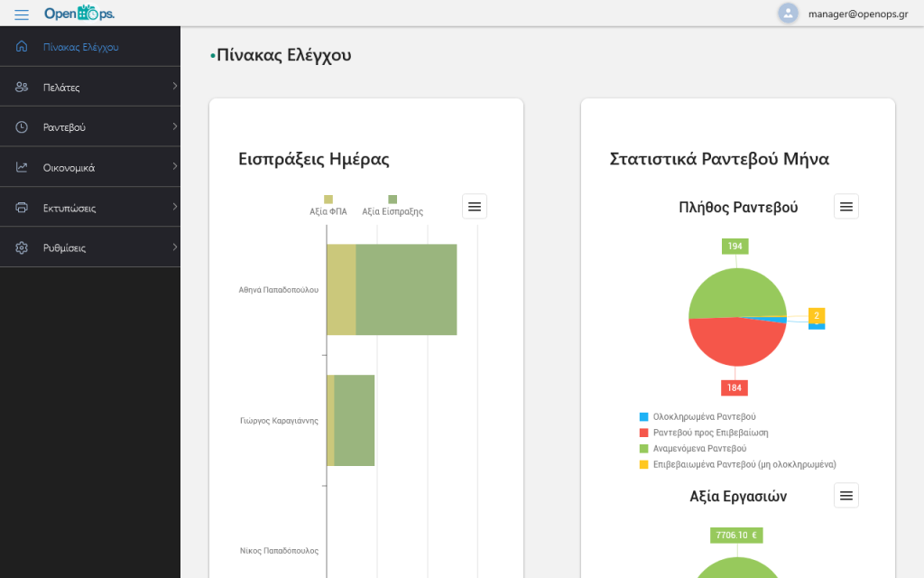Expand the Εκτυπώσεις chevron

pyautogui.click(x=174, y=207)
